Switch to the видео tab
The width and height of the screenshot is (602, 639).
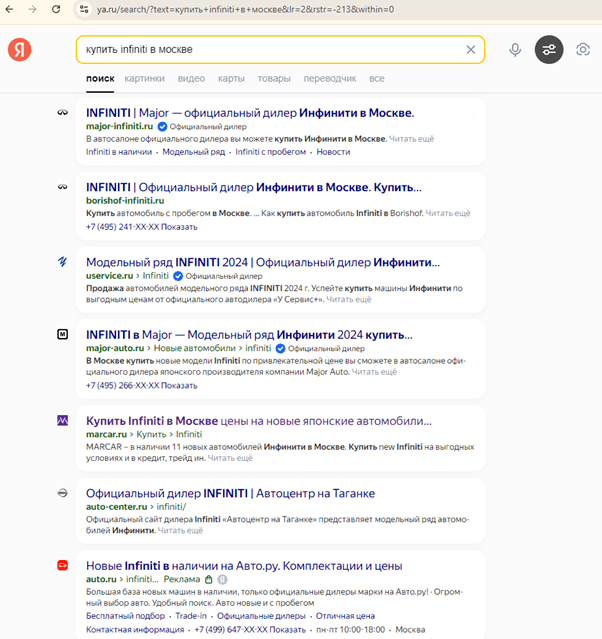191,78
